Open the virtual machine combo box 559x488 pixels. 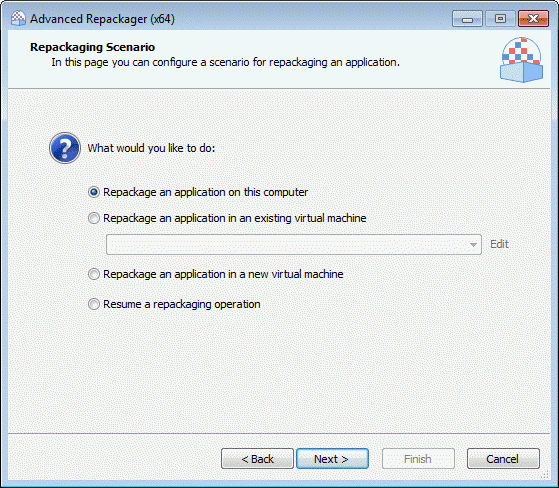pos(294,245)
